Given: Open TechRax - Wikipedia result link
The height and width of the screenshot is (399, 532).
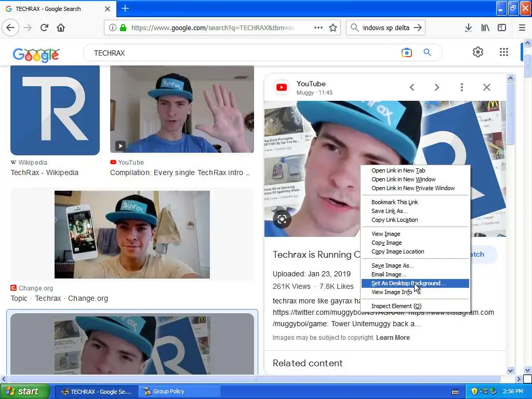Looking at the screenshot, I should point(45,172).
